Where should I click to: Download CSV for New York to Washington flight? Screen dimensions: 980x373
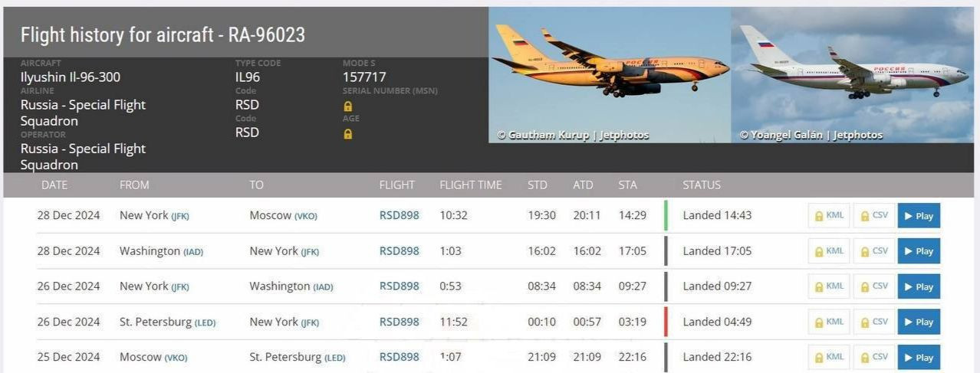tap(874, 286)
